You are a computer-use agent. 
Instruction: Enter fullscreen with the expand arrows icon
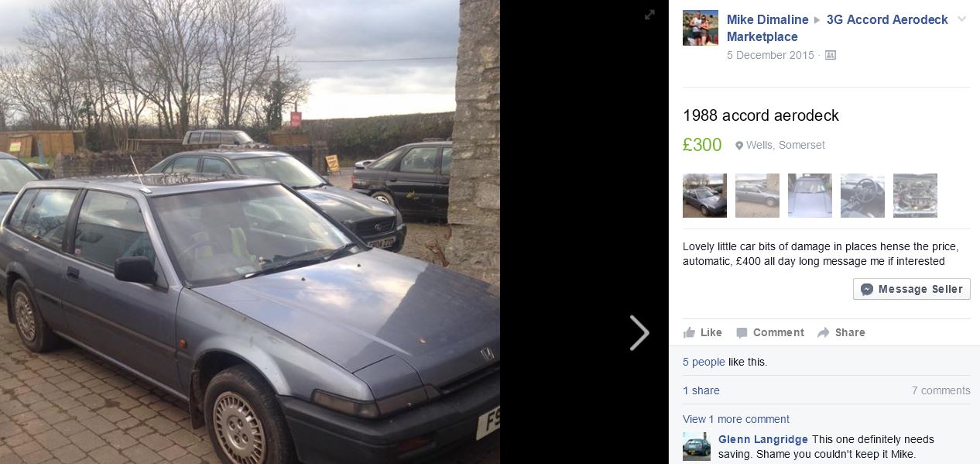tap(650, 15)
